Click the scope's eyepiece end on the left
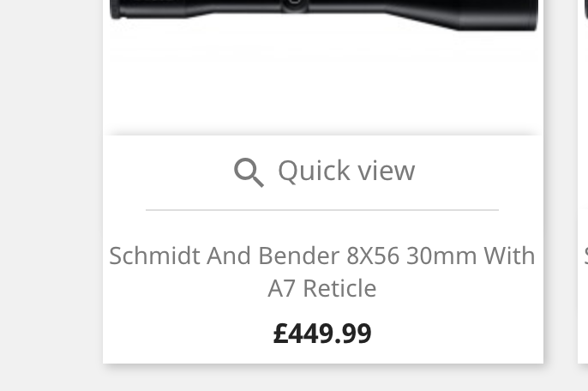 pyautogui.click(x=116, y=9)
